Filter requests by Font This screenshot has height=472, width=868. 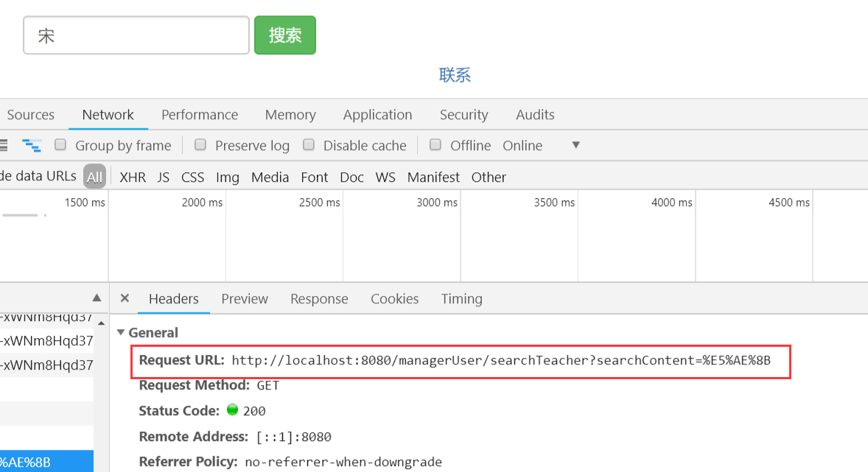[x=315, y=177]
